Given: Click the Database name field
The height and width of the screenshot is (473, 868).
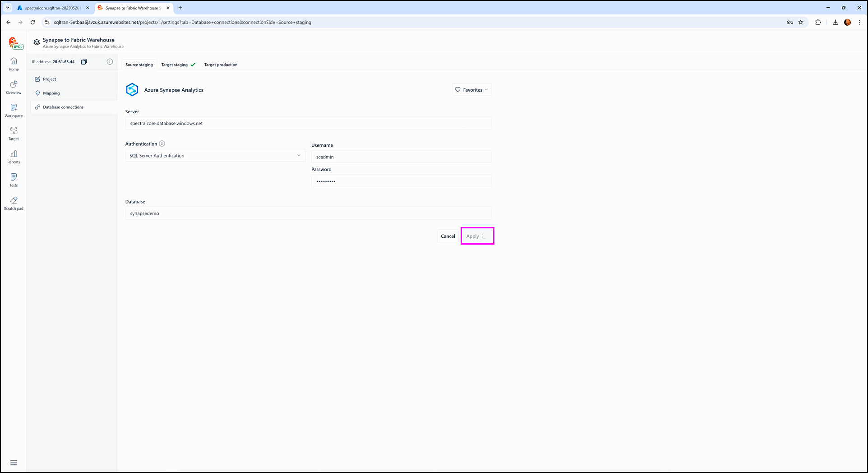Looking at the screenshot, I should (x=308, y=213).
